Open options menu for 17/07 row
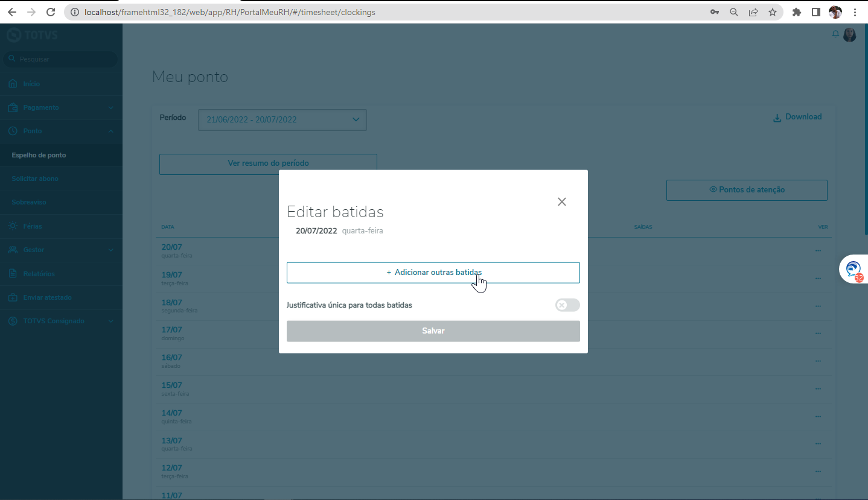The image size is (868, 500). coord(818,333)
